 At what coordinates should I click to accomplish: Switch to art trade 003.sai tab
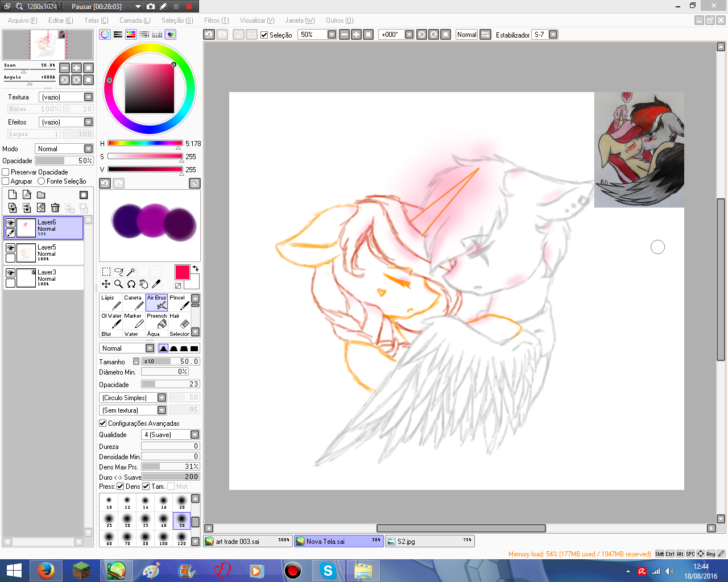click(x=248, y=541)
